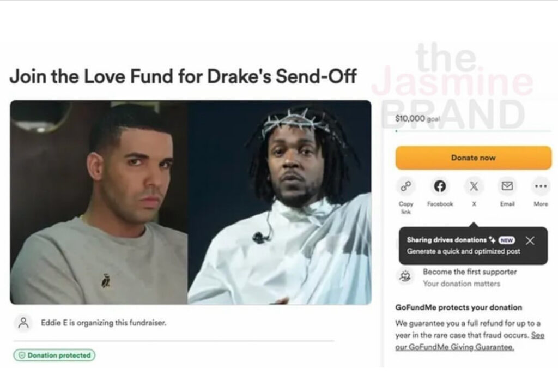Share via the Facebook icon

point(440,186)
